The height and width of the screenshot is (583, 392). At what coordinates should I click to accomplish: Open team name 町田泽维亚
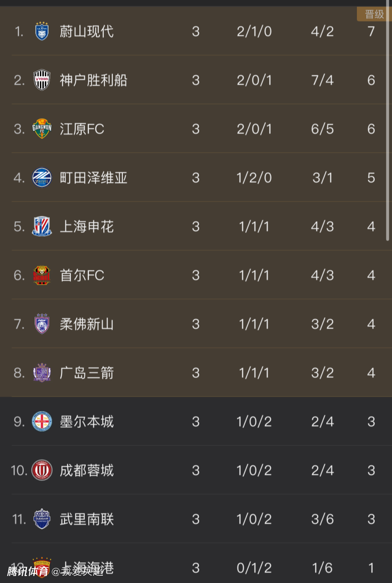click(94, 178)
